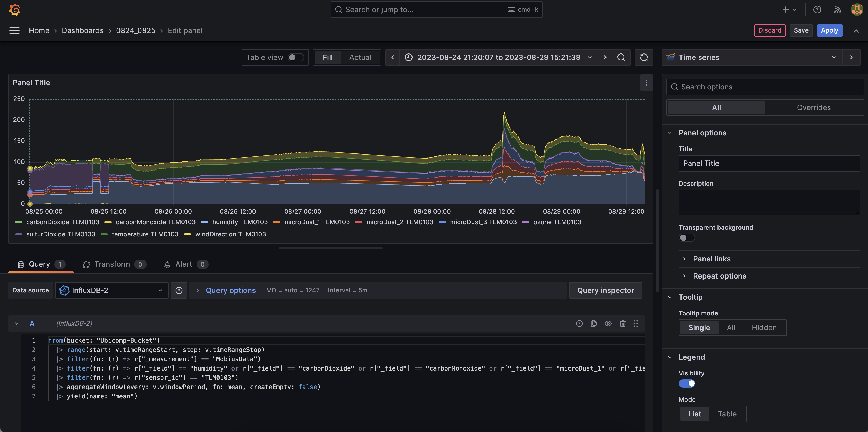This screenshot has height=432, width=868.
Task: Open the panel three-dot menu
Action: (x=646, y=83)
